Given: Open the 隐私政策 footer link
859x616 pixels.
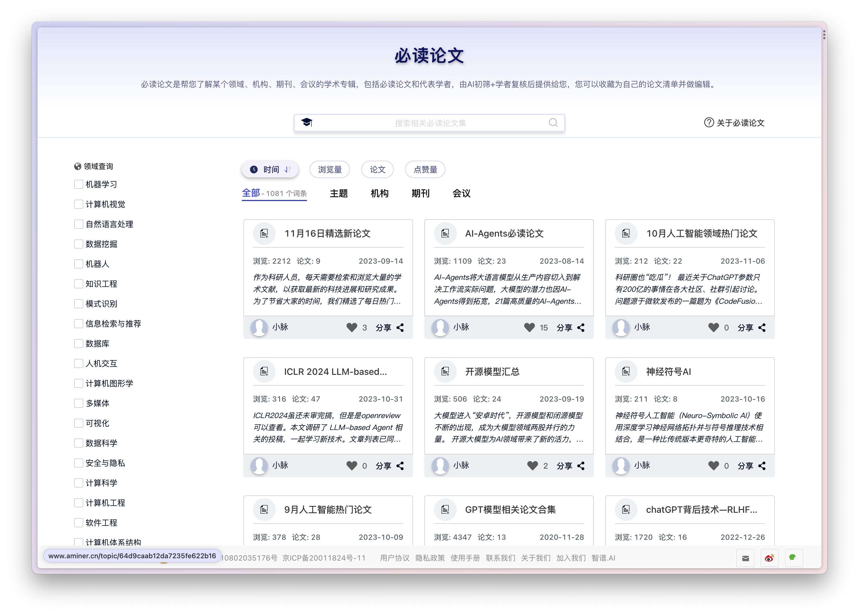Looking at the screenshot, I should click(430, 558).
